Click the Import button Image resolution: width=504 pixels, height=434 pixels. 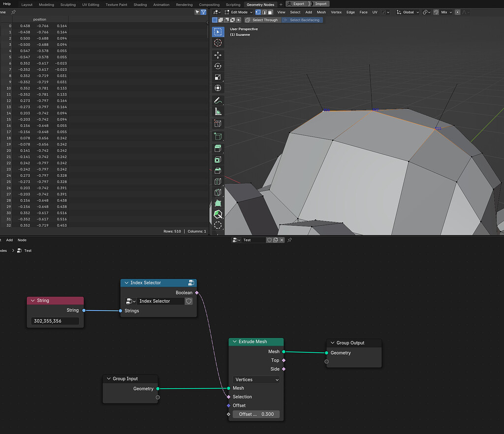tap(318, 4)
